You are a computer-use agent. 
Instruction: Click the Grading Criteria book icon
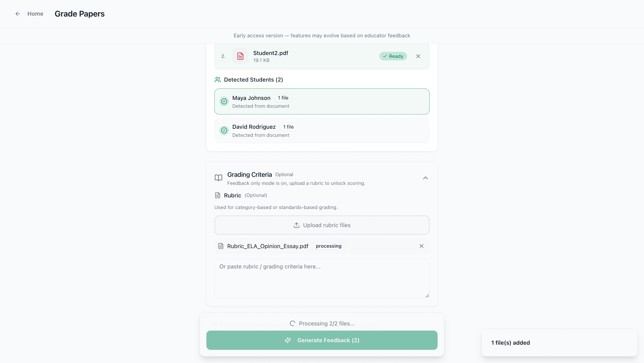pos(218,178)
